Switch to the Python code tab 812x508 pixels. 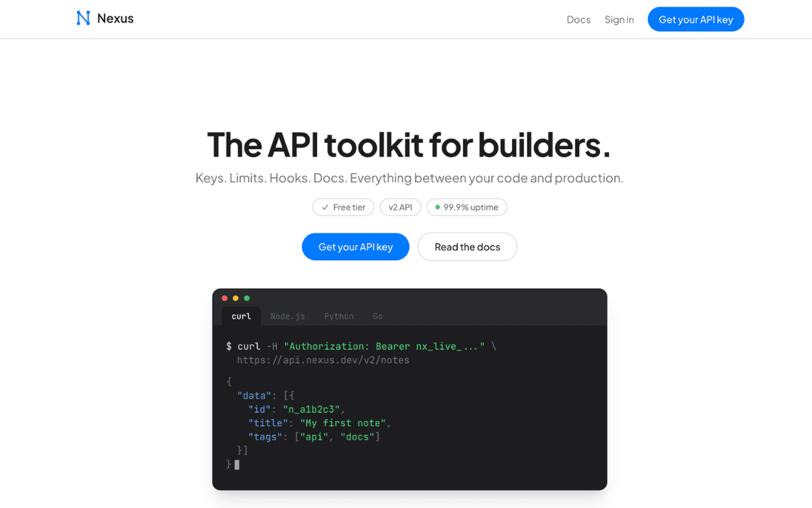(x=338, y=316)
